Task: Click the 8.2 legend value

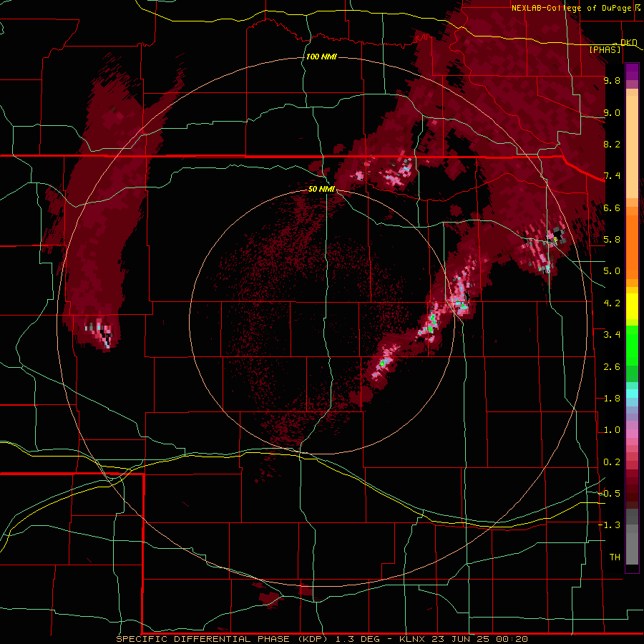Action: tap(612, 144)
